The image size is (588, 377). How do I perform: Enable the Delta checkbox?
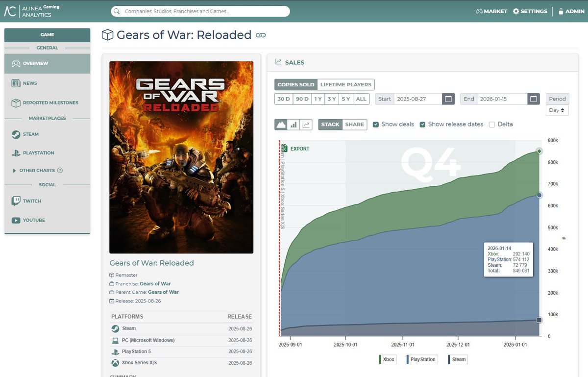click(492, 125)
